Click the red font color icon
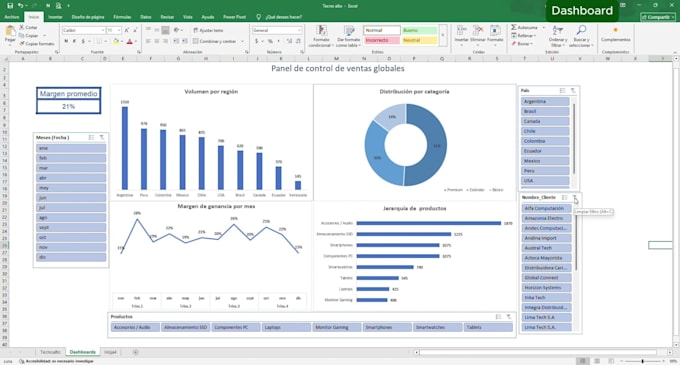 point(129,41)
